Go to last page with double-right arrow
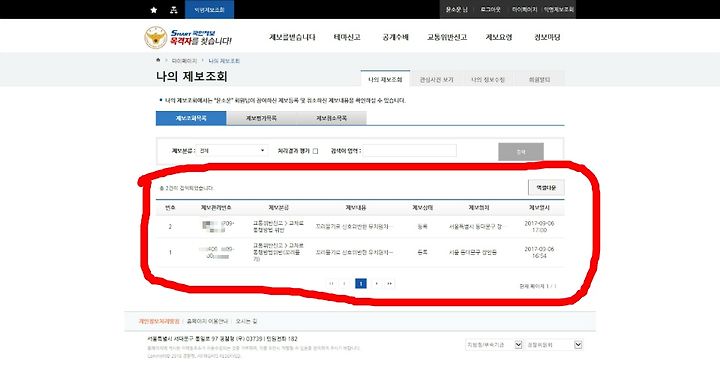Image resolution: width=720 pixels, height=369 pixels. (x=389, y=284)
